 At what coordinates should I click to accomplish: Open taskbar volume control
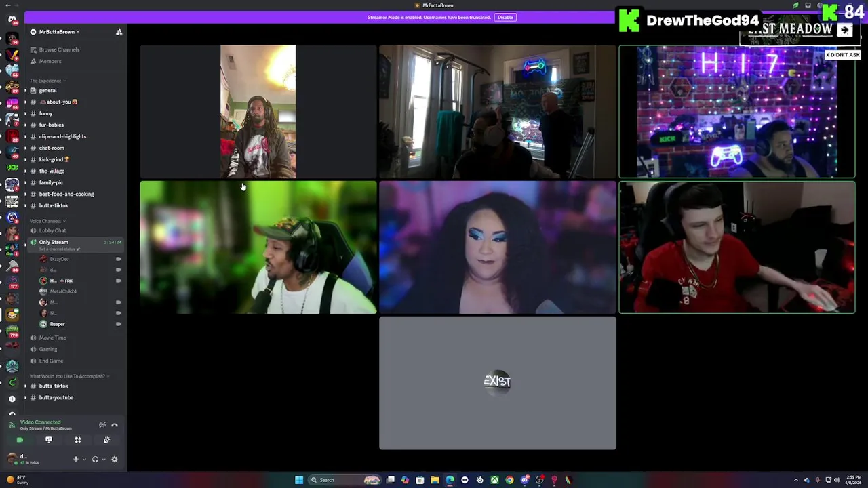point(837,480)
